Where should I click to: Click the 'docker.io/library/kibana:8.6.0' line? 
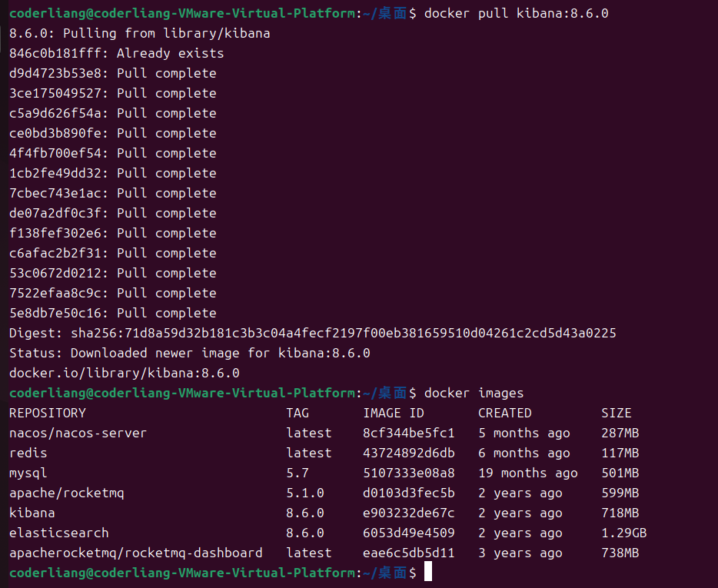(124, 374)
